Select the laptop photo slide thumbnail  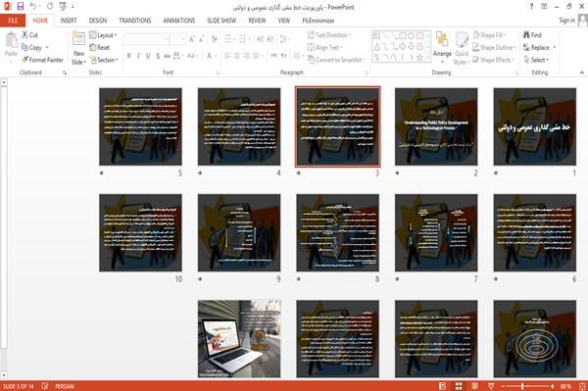point(239,338)
